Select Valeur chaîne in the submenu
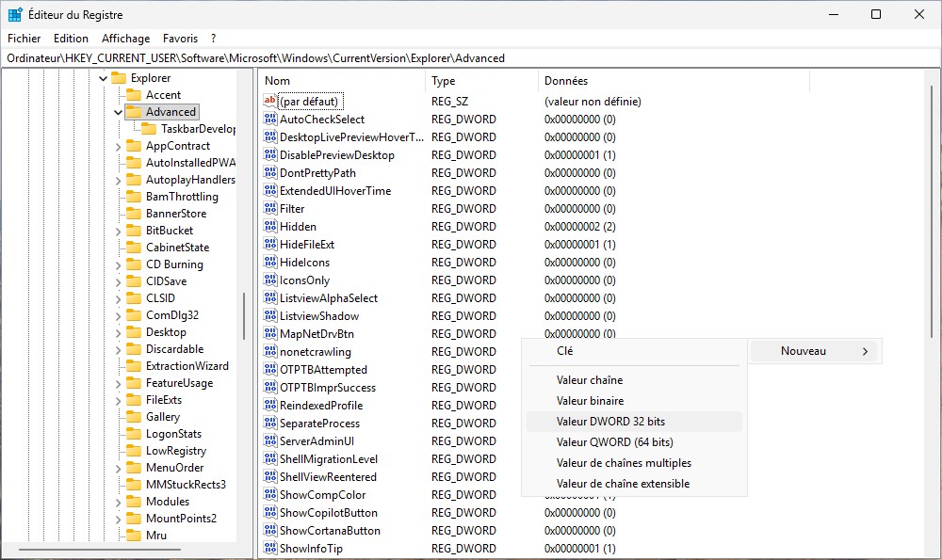942x560 pixels. click(x=590, y=380)
